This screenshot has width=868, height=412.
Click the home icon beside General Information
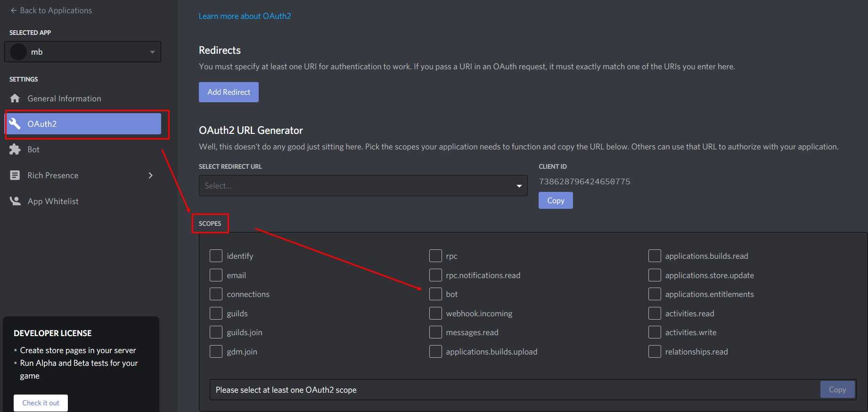coord(15,98)
